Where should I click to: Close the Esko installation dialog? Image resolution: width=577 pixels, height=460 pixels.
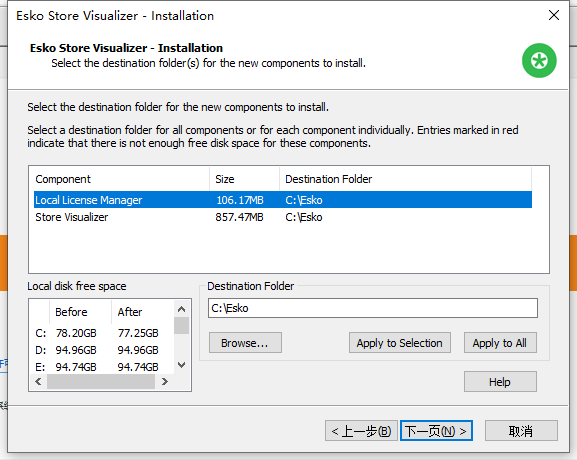pyautogui.click(x=554, y=15)
